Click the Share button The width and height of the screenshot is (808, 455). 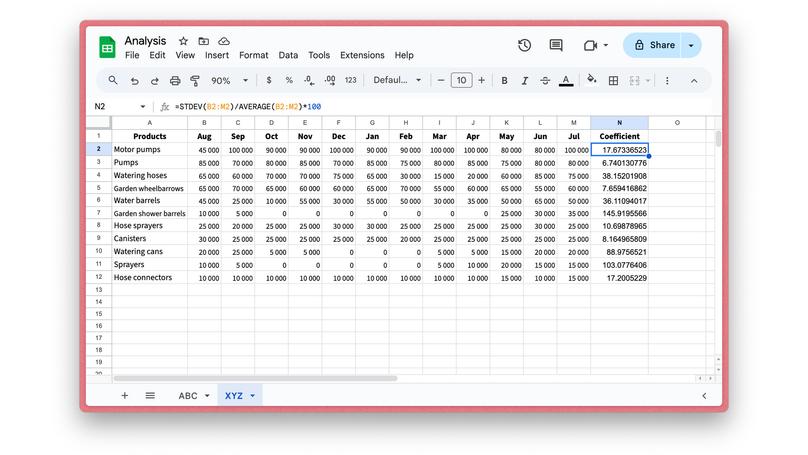click(653, 45)
